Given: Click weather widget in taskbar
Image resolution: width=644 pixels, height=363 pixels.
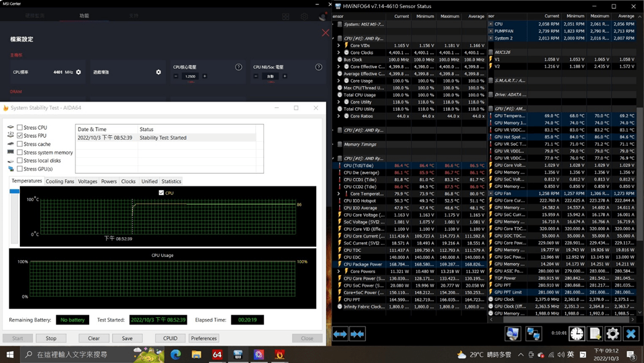Looking at the screenshot, I should [484, 354].
